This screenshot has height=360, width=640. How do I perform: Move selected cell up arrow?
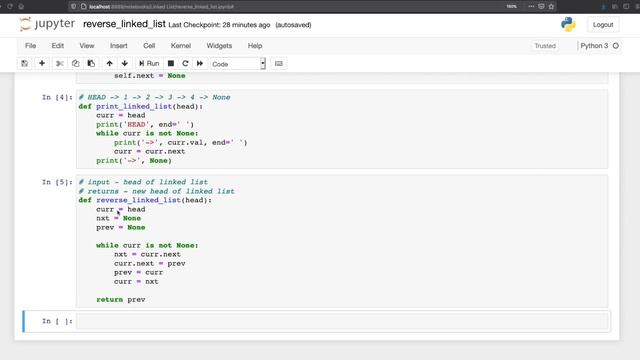tap(109, 64)
